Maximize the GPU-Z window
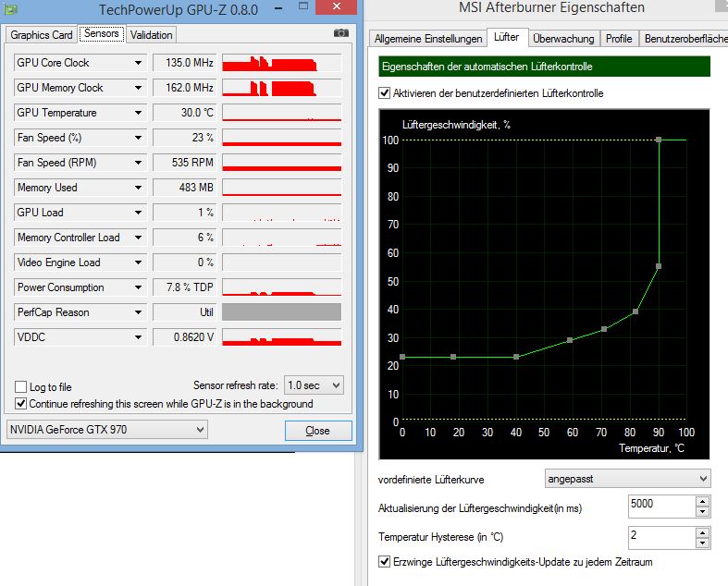 pos(303,6)
